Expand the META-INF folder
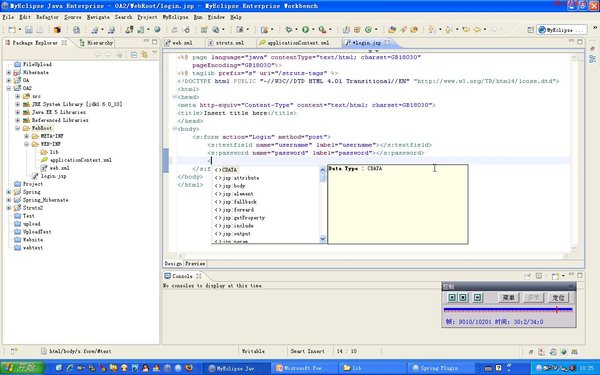 point(26,136)
